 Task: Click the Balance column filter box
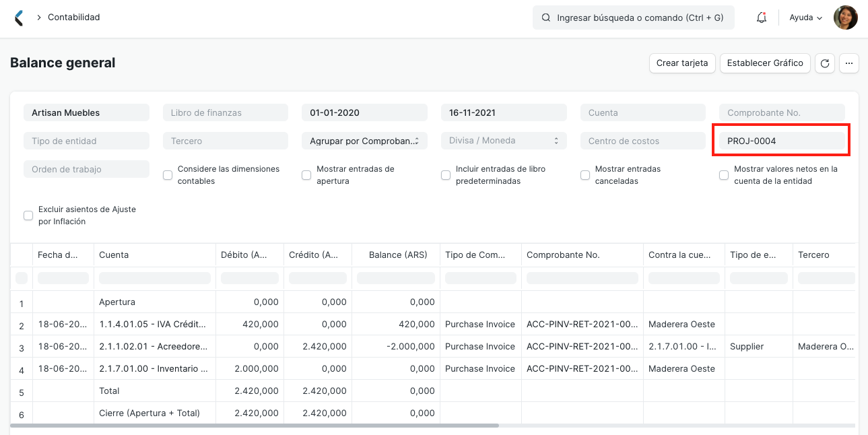[x=395, y=278]
